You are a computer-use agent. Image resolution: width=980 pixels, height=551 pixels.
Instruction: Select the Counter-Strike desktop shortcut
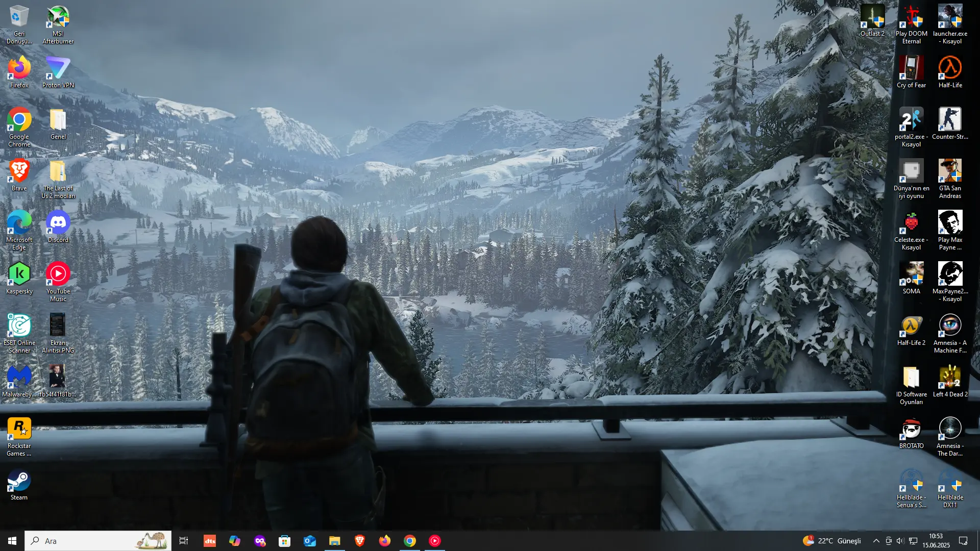[950, 123]
